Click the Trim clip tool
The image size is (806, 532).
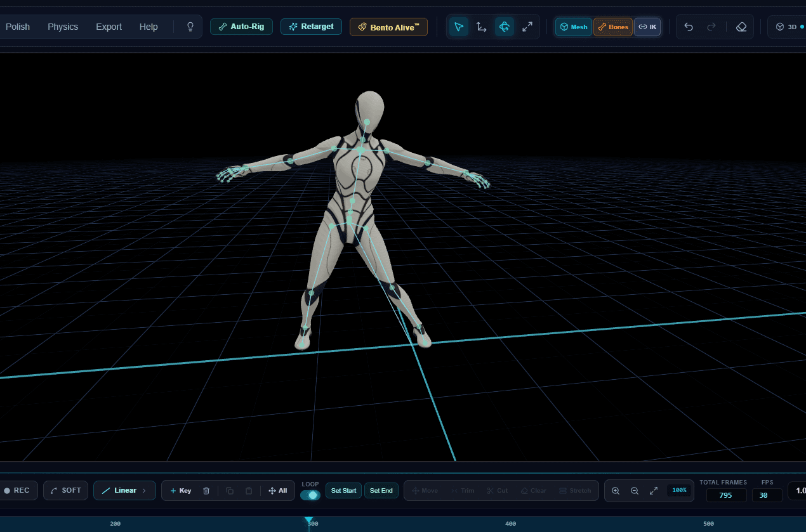click(x=463, y=491)
